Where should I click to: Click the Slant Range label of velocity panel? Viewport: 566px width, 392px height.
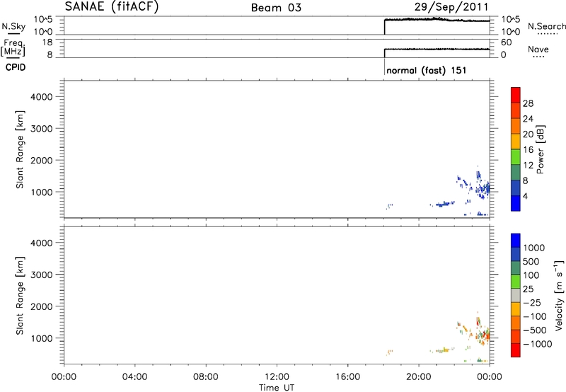(x=20, y=296)
